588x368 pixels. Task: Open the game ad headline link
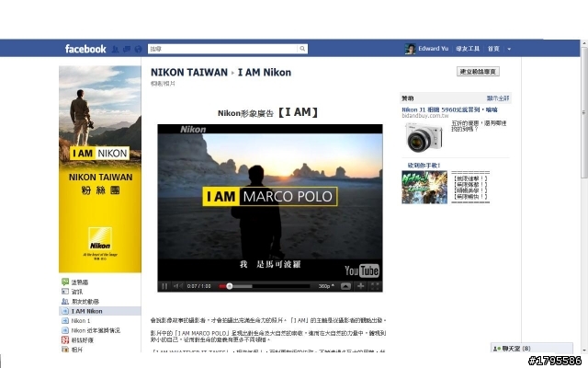point(424,166)
